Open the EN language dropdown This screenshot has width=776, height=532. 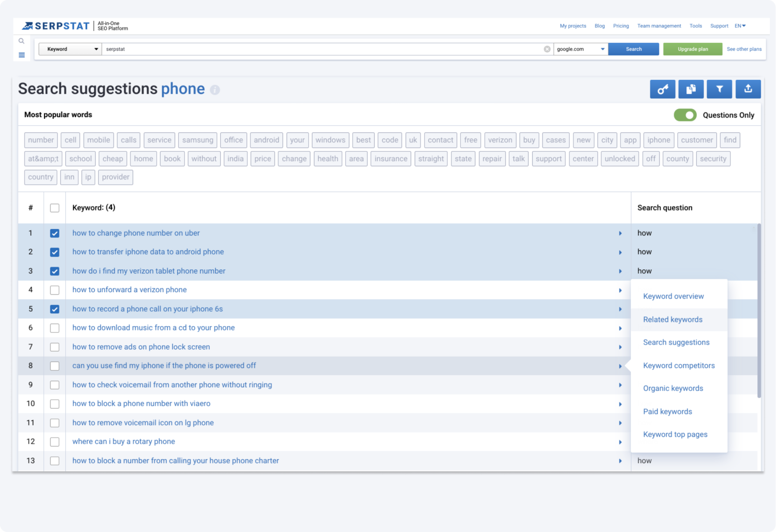click(740, 26)
